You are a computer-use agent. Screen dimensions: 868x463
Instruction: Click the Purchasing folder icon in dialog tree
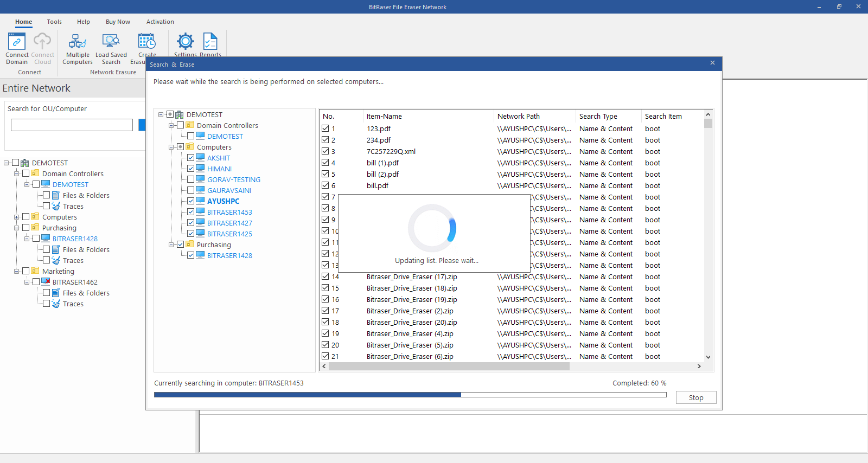(190, 245)
